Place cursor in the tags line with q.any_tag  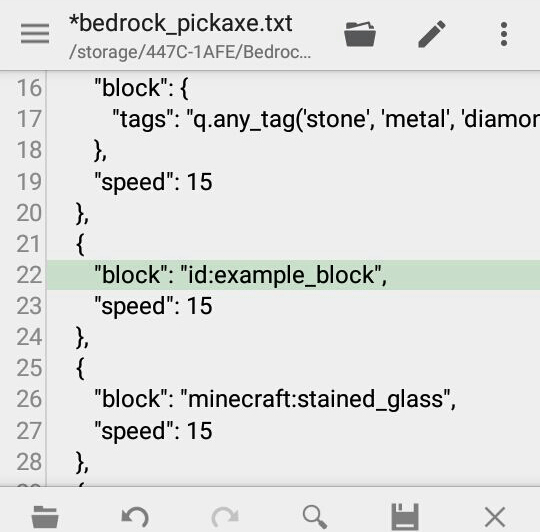click(326, 119)
